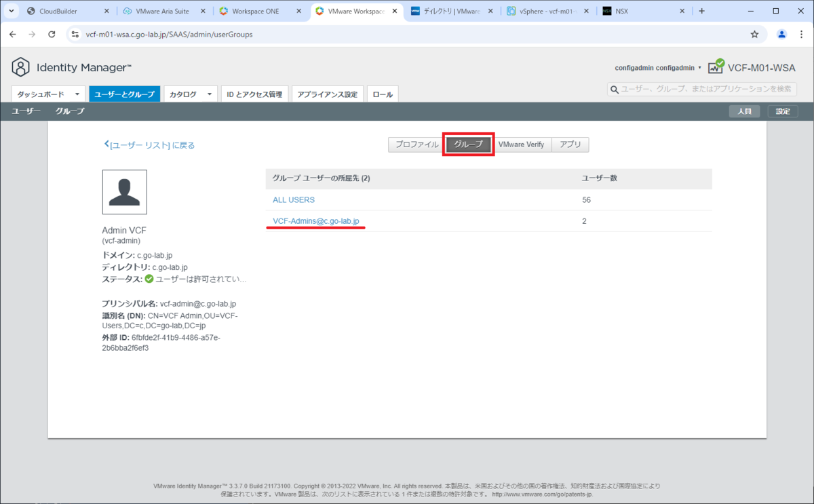Expand the ダッシュボード dropdown arrow
Image resolution: width=814 pixels, height=504 pixels.
[x=78, y=94]
